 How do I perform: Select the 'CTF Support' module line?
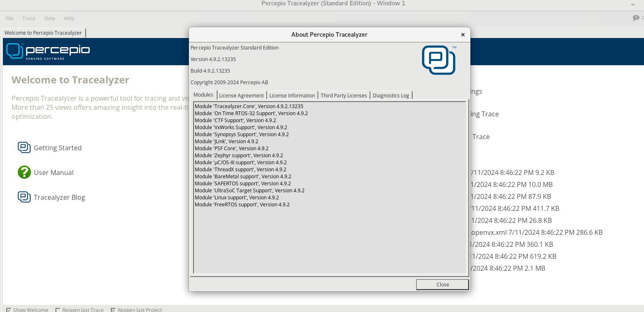[x=235, y=120]
